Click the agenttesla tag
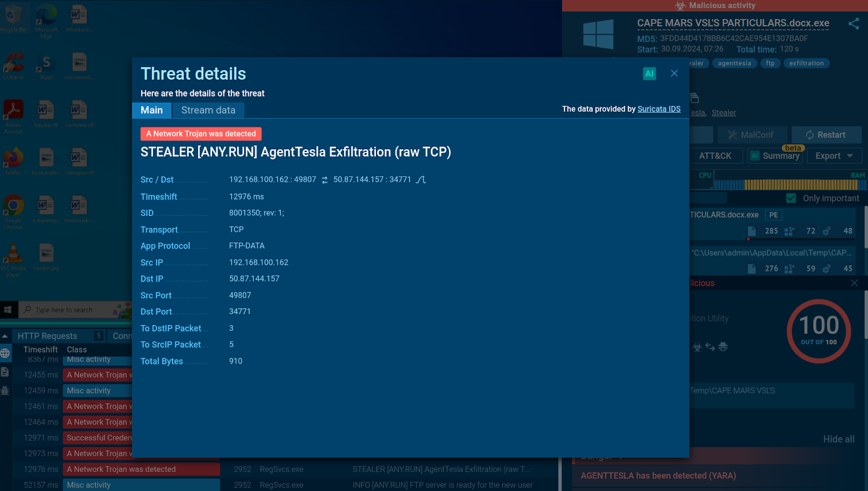 tap(735, 63)
